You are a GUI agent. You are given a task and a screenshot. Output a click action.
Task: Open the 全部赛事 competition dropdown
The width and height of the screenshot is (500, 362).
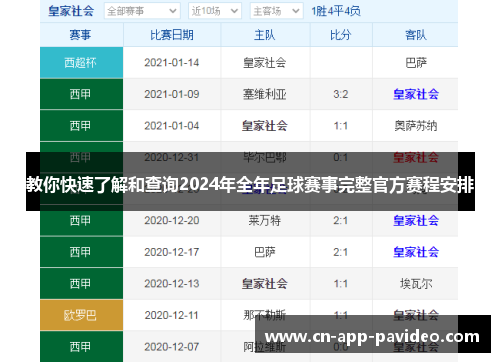142,11
